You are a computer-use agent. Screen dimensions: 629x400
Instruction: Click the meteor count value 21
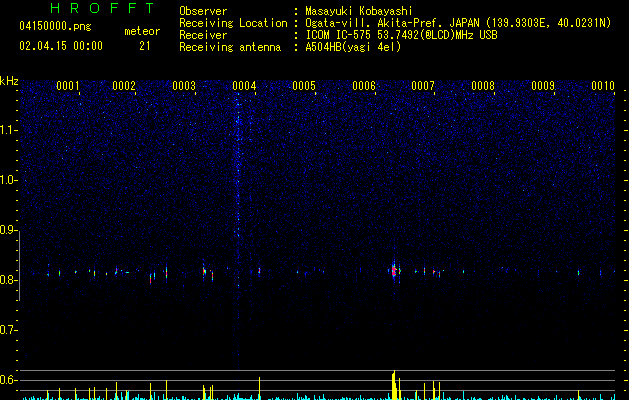(145, 46)
